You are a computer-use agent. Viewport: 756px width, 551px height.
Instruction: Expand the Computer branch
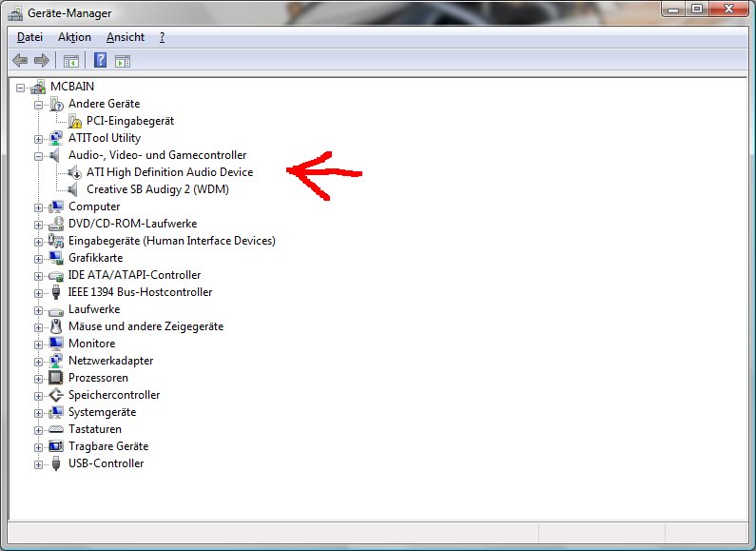point(38,207)
